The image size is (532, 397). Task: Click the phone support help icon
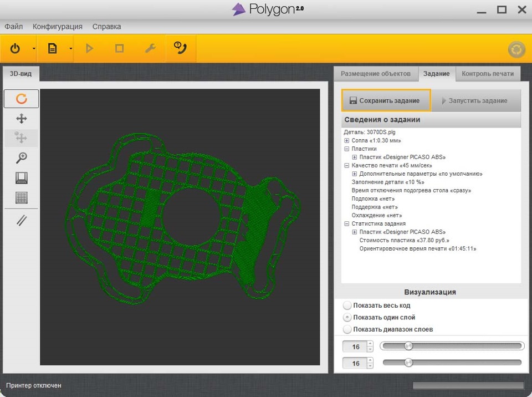180,48
